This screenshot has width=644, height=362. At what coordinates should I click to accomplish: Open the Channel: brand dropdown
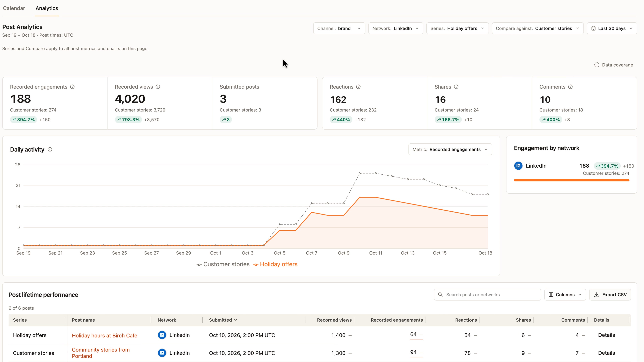click(x=339, y=28)
